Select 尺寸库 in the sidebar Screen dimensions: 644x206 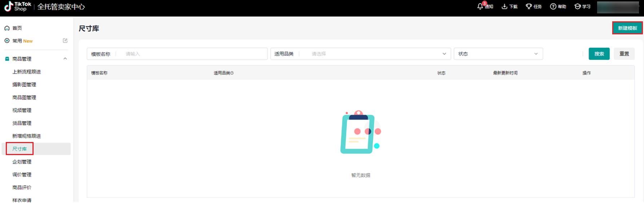(x=19, y=149)
